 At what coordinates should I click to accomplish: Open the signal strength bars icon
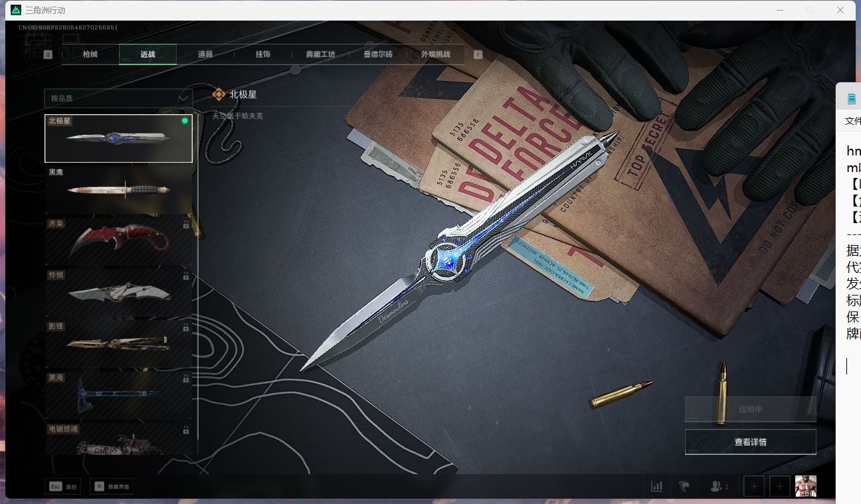(656, 486)
